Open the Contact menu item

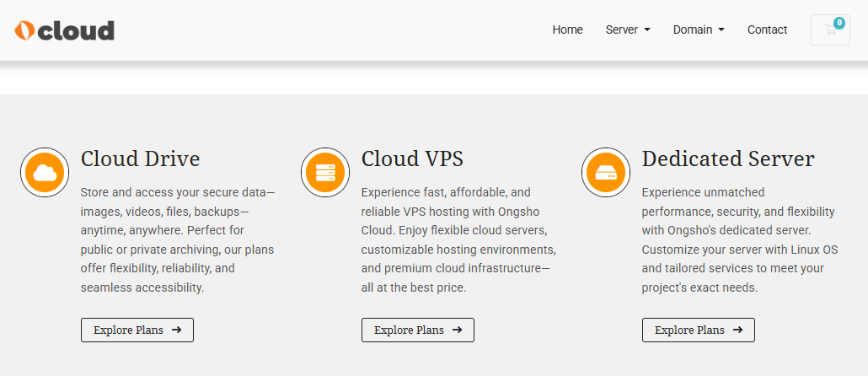click(x=767, y=30)
